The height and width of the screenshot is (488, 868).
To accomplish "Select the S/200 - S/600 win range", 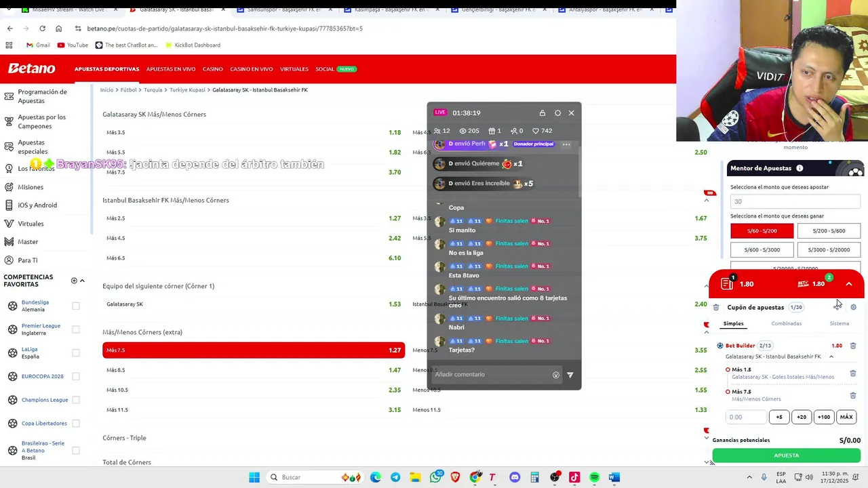I will [x=829, y=231].
